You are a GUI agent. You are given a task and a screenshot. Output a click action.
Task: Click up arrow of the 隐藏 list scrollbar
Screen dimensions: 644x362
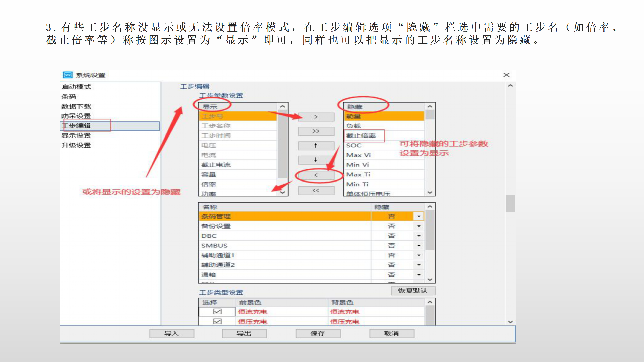click(x=430, y=106)
